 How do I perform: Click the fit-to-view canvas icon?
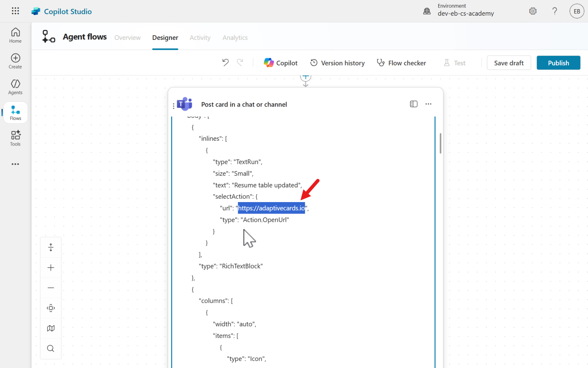tap(51, 308)
